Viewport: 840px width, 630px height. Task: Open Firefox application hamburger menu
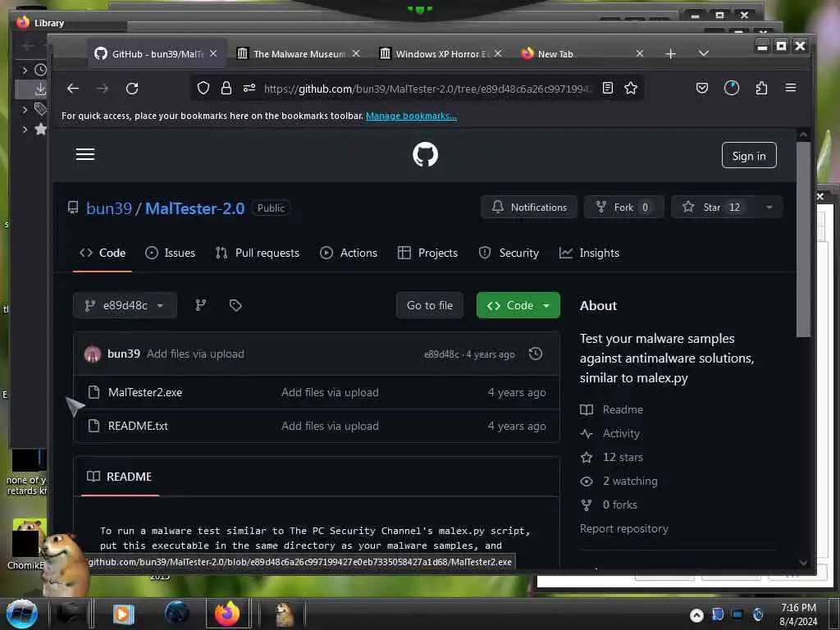[791, 87]
